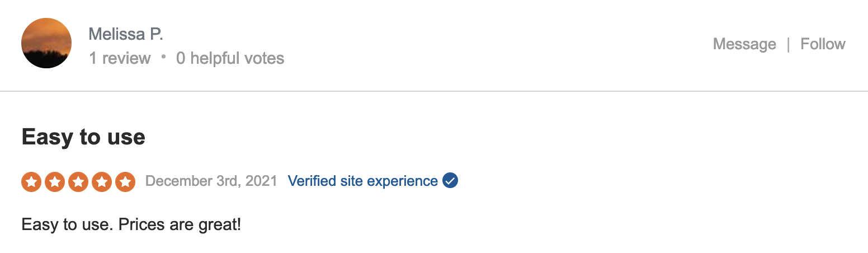This screenshot has width=868, height=253.
Task: Click the dot separator after "1 review"
Action: coord(163,57)
